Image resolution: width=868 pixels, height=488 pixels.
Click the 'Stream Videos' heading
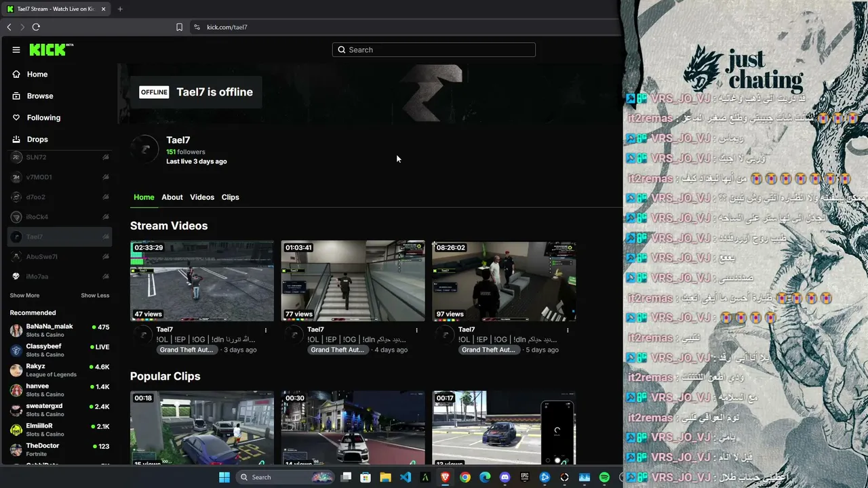tap(169, 226)
